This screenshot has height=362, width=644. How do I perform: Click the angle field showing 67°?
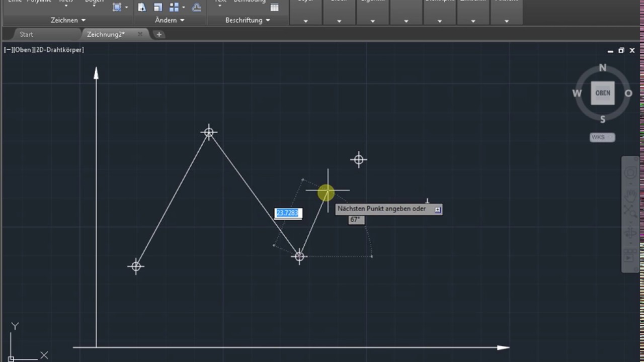pyautogui.click(x=356, y=220)
